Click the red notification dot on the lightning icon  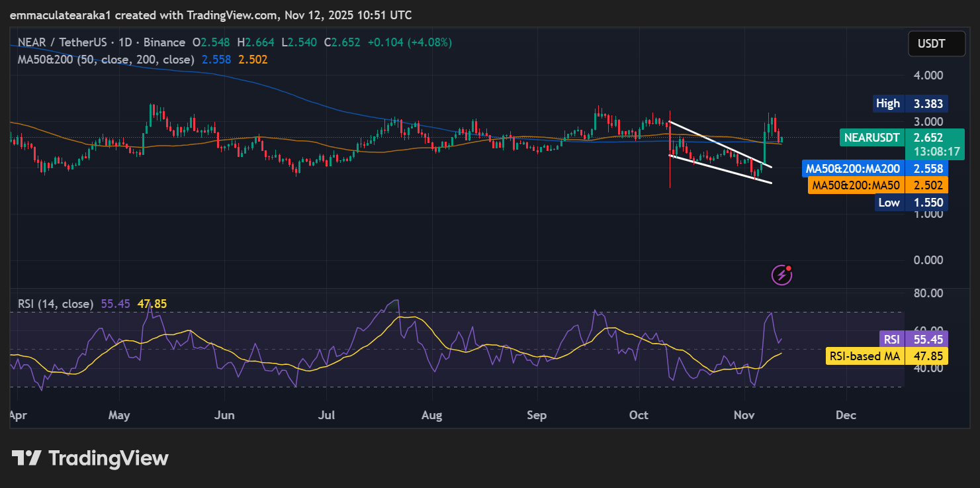point(789,268)
